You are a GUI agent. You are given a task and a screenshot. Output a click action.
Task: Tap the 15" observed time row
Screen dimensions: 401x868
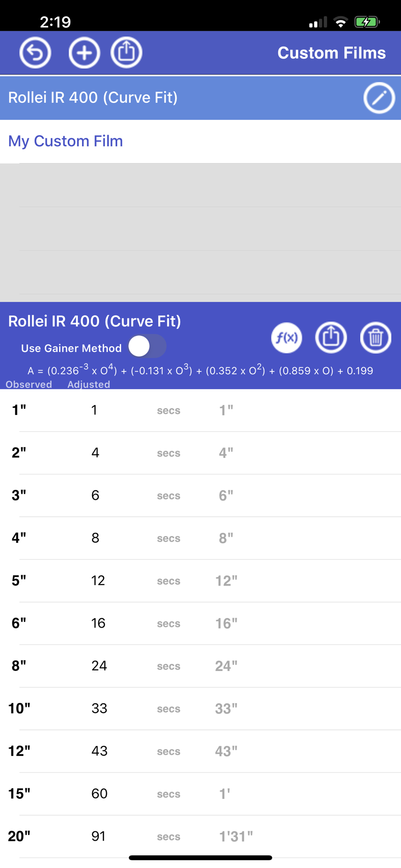pyautogui.click(x=200, y=794)
